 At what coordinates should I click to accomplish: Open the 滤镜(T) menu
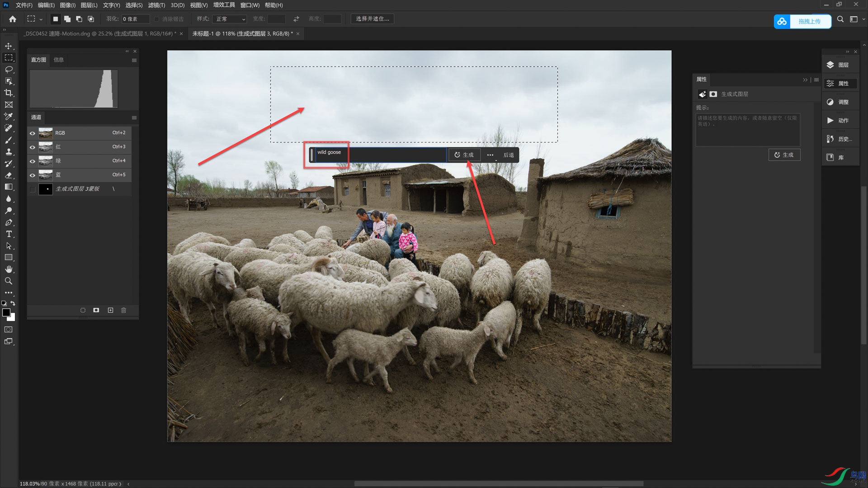(x=156, y=5)
